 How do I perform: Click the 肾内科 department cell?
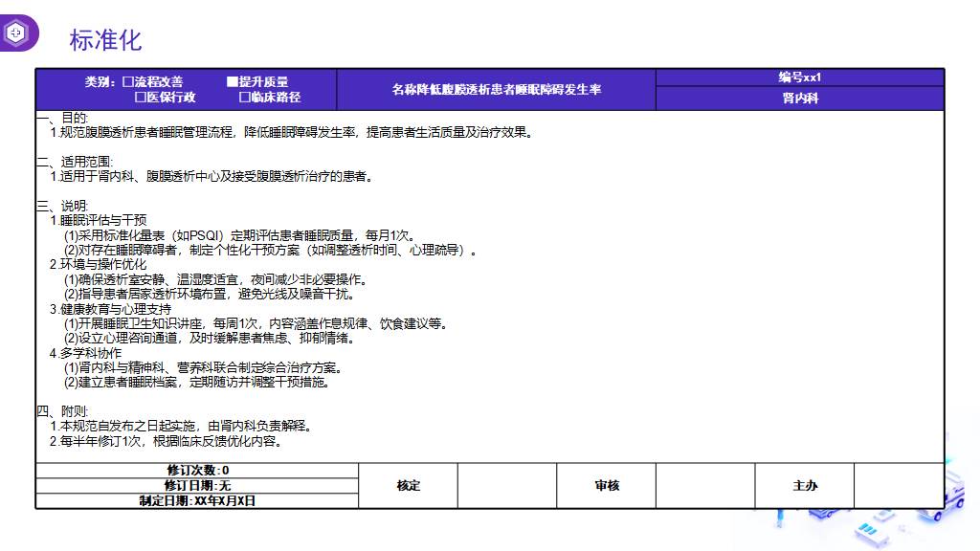point(799,99)
